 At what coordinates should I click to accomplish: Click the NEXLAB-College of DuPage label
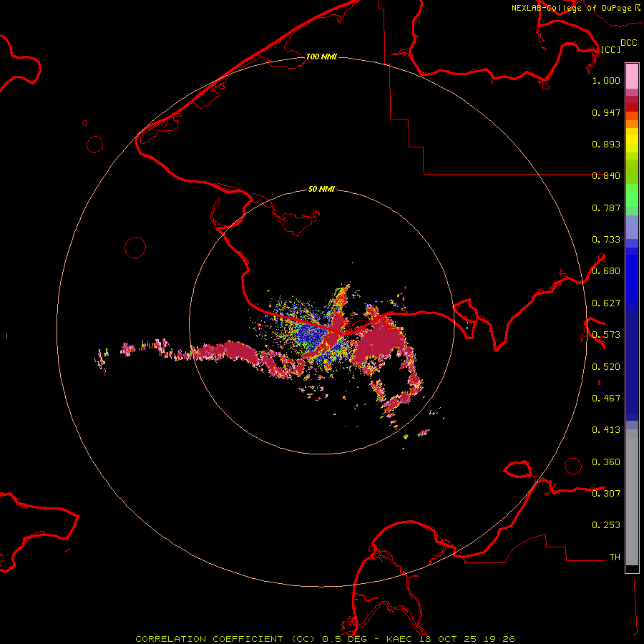tap(572, 8)
